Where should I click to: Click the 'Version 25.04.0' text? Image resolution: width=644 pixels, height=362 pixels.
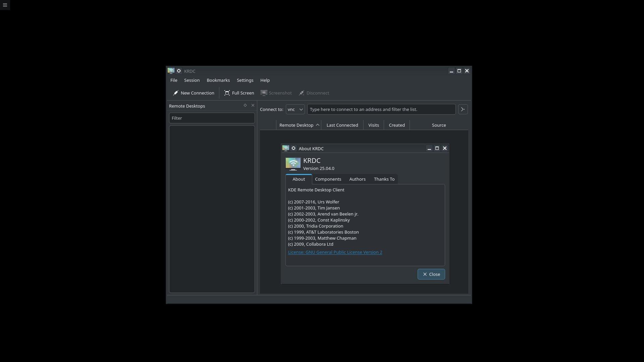point(319,168)
